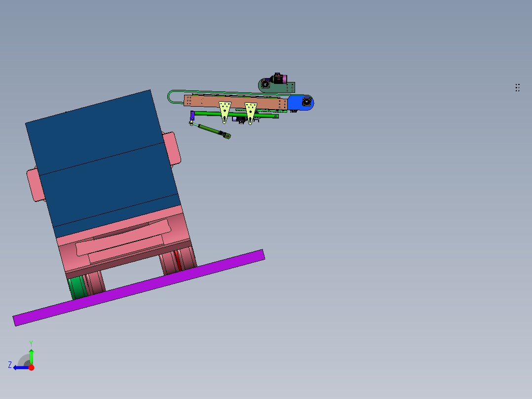The image size is (532, 399).
Task: Click the red X axis dot of the triad
Action: (x=31, y=367)
